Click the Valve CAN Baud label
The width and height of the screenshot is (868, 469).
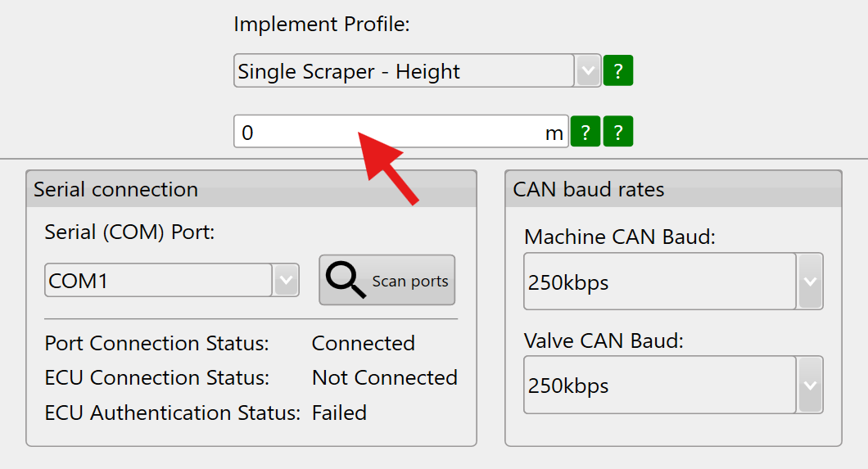pos(604,340)
